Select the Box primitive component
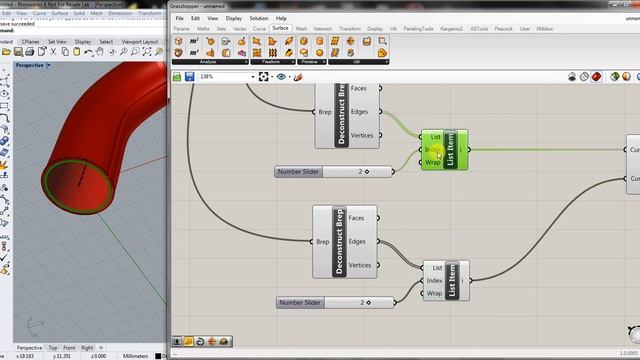Viewport: 640px width, 360px height. pyautogui.click(x=304, y=41)
